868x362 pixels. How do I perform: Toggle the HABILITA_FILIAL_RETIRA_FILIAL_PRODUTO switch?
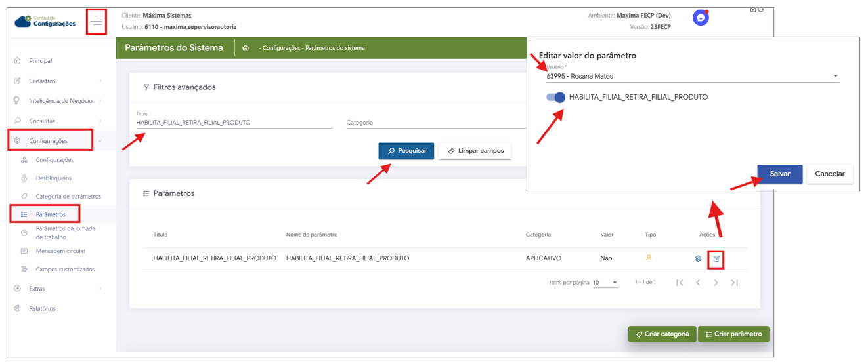coord(556,97)
